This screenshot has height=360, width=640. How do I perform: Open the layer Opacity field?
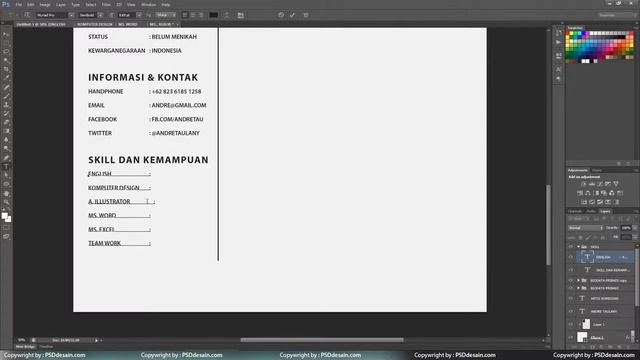pos(626,228)
